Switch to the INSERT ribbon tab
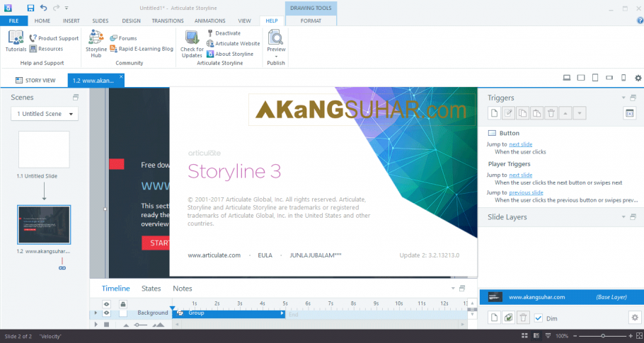This screenshot has height=343, width=644. point(71,21)
